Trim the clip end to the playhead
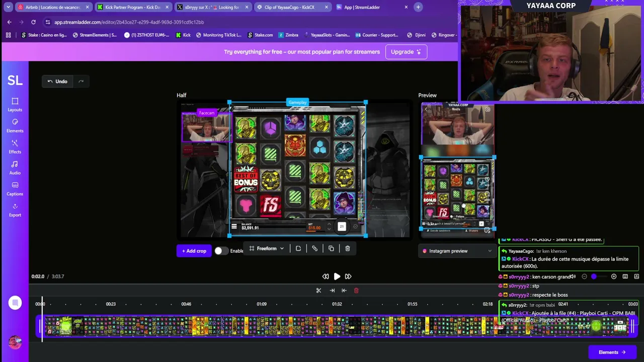Image resolution: width=644 pixels, height=362 pixels. coord(332,290)
